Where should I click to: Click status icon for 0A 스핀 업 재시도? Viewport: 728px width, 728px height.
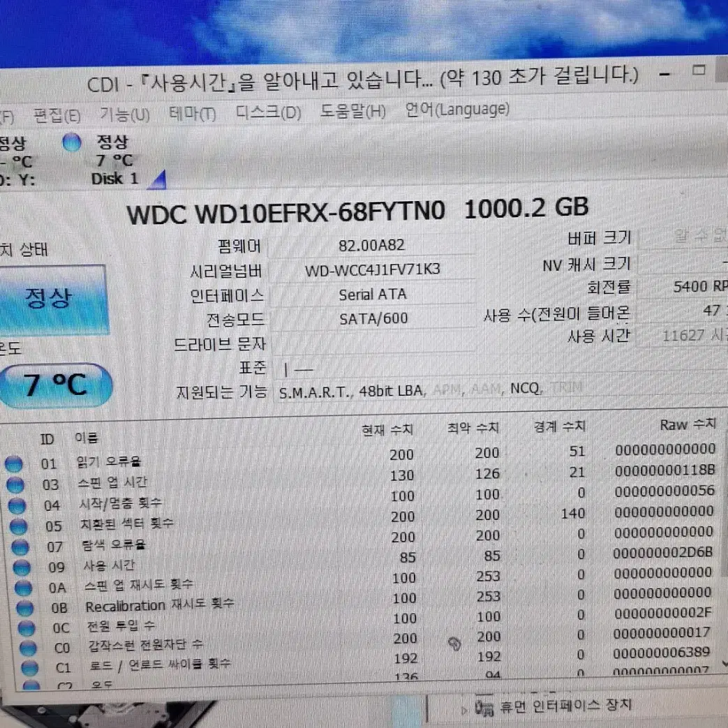point(23,588)
